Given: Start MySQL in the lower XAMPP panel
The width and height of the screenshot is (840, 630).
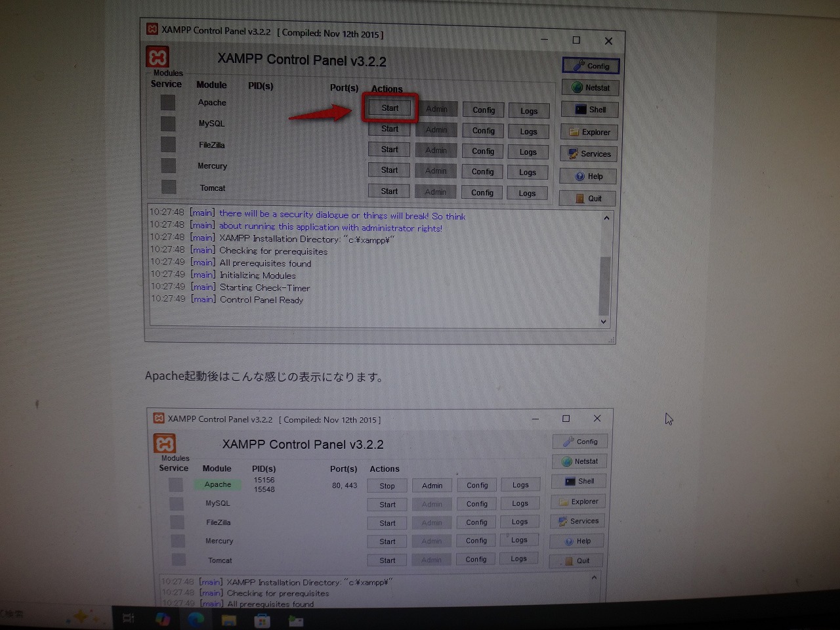Looking at the screenshot, I should click(x=387, y=505).
